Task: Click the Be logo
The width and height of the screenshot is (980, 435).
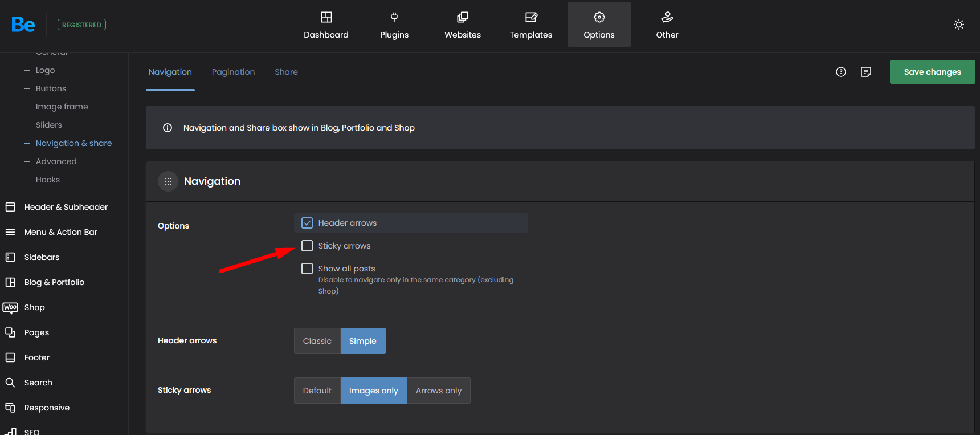Action: coord(23,25)
